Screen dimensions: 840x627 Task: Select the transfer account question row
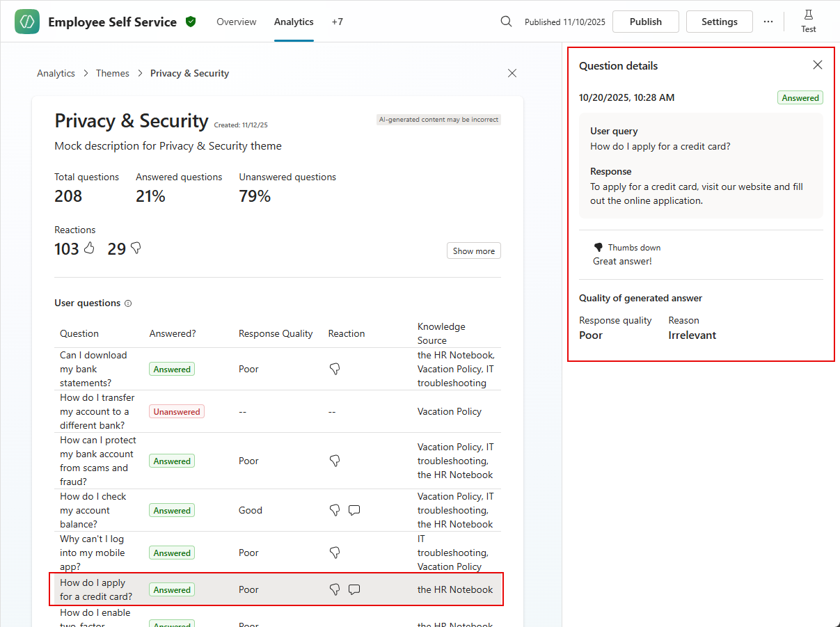97,411
